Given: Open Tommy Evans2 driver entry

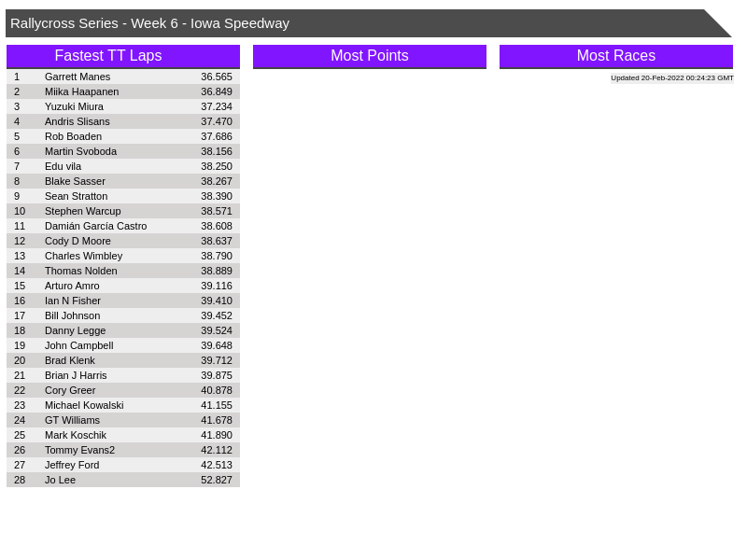Looking at the screenshot, I should click(79, 450).
